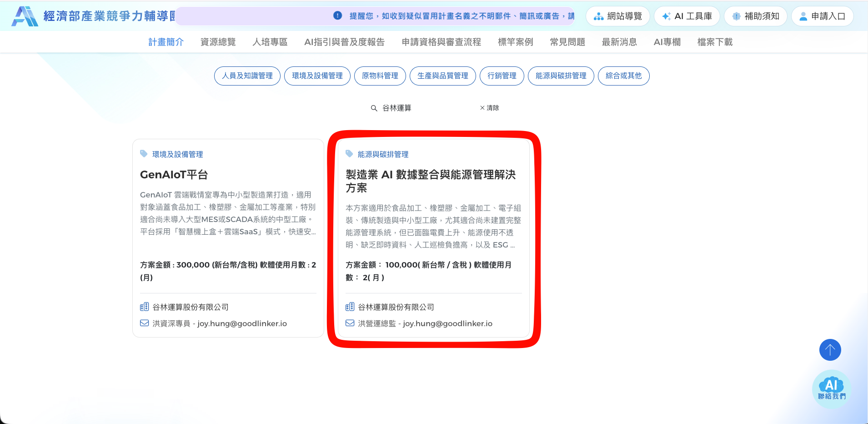Click 谷林運算股份有限公司 in 製造業 AI card
This screenshot has height=424, width=868.
tap(396, 307)
